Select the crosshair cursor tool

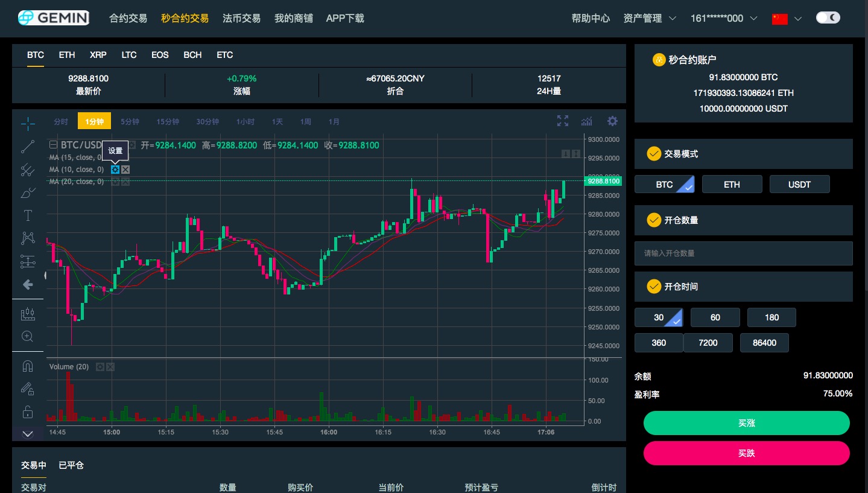[28, 123]
